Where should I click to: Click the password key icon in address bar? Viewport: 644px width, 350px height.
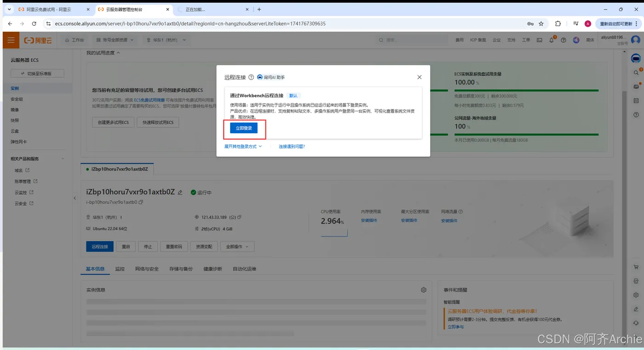point(530,23)
